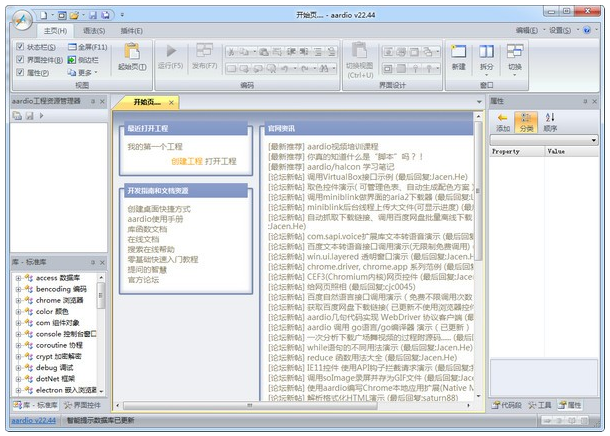Screen dimensions: 610x436
Task: Click the aardio application logo button
Action: (x=22, y=19)
